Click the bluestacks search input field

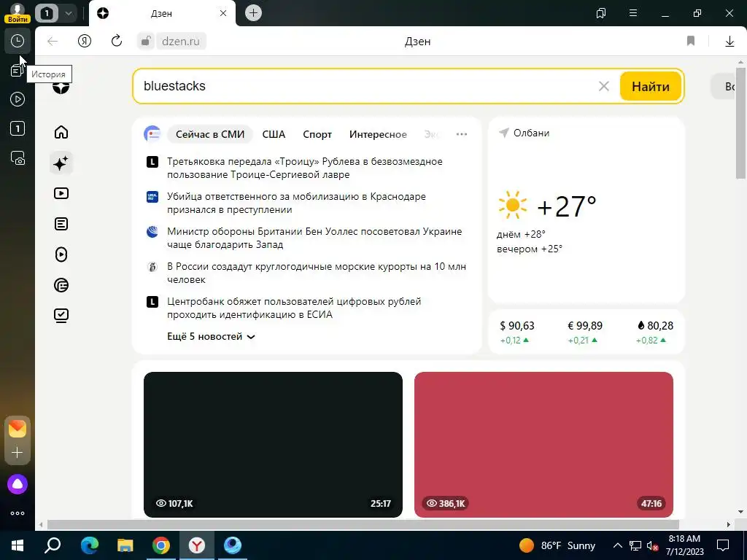pyautogui.click(x=367, y=86)
